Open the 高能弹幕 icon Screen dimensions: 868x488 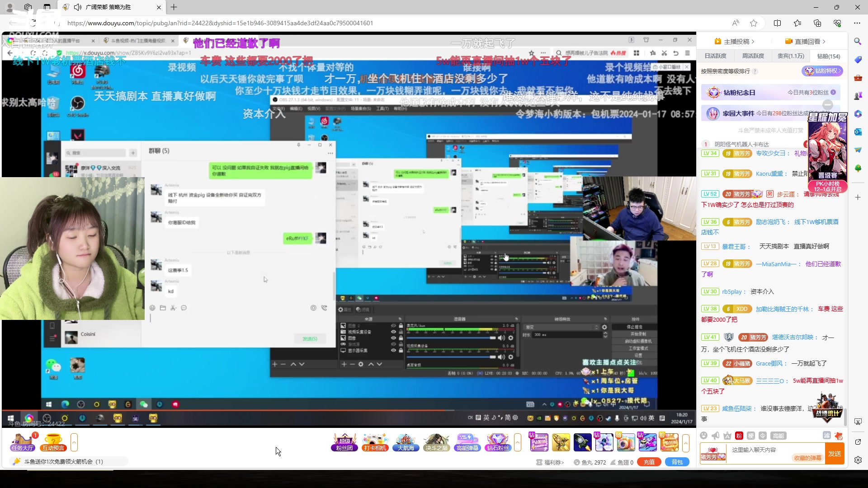click(467, 442)
